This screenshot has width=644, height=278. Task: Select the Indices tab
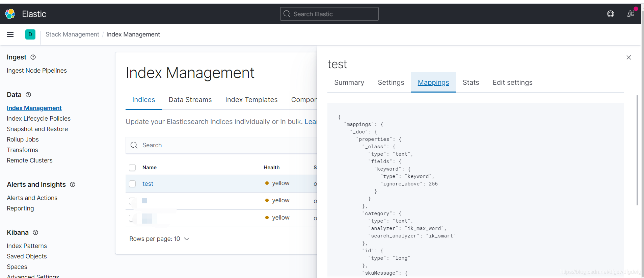143,100
